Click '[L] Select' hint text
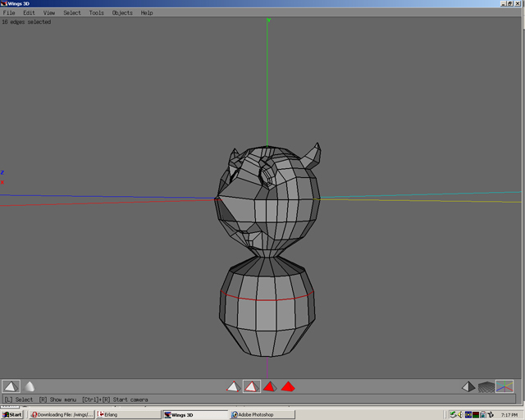Image resolution: width=525 pixels, height=420 pixels. pos(18,399)
